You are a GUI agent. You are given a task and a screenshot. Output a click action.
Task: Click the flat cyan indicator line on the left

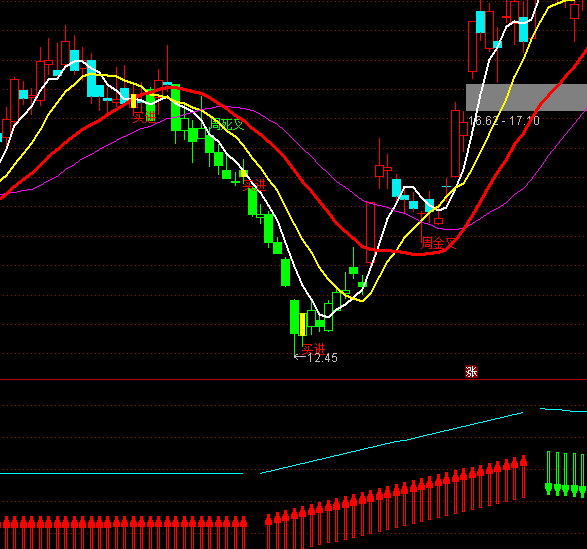121,474
